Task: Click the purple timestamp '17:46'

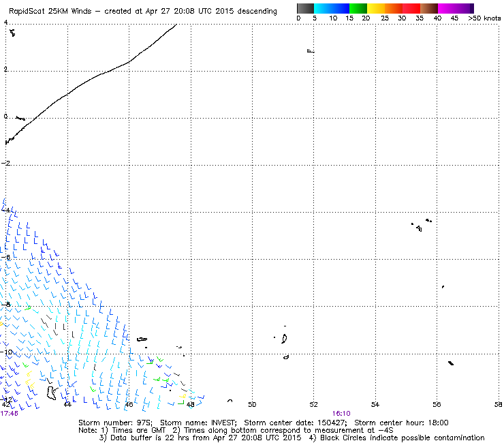Action: point(9,414)
